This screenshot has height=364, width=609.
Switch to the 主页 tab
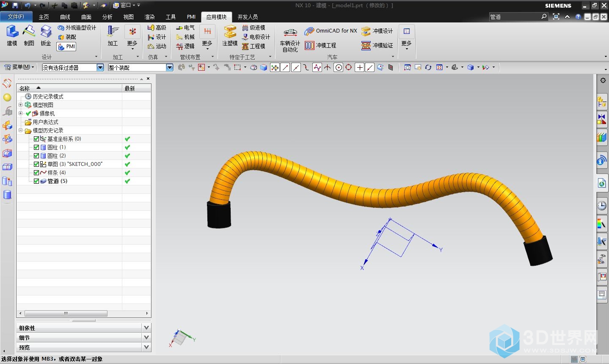(44, 17)
